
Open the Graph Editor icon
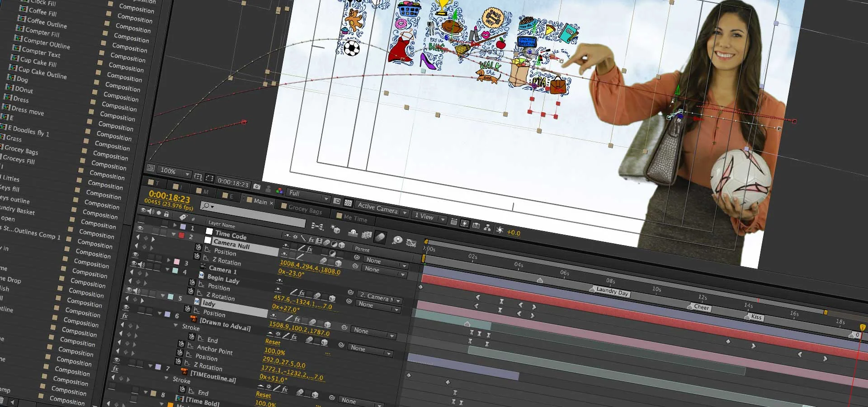(411, 243)
